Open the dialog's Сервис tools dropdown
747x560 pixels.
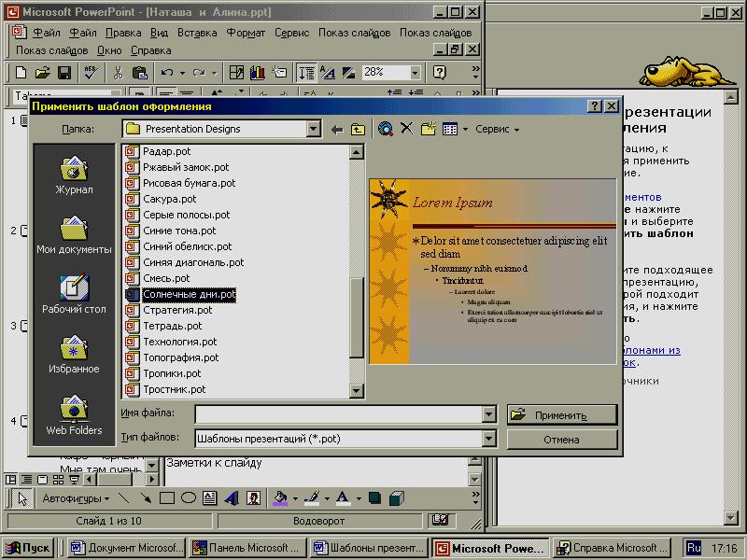click(497, 129)
